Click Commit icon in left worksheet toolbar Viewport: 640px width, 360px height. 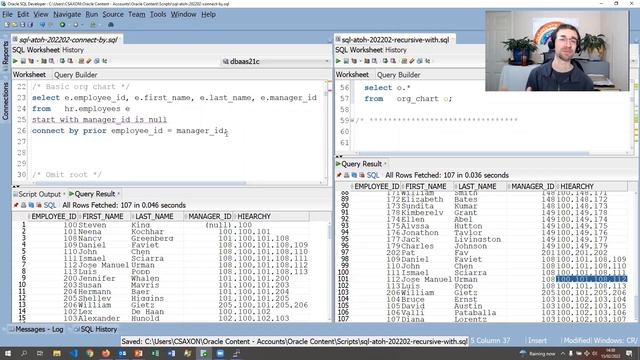click(x=62, y=61)
